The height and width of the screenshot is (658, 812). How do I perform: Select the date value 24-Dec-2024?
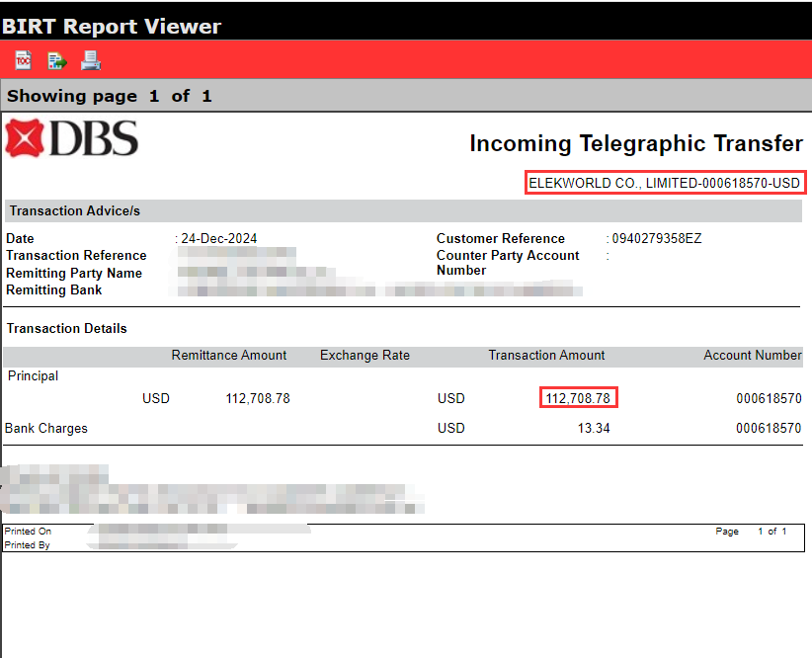click(218, 238)
